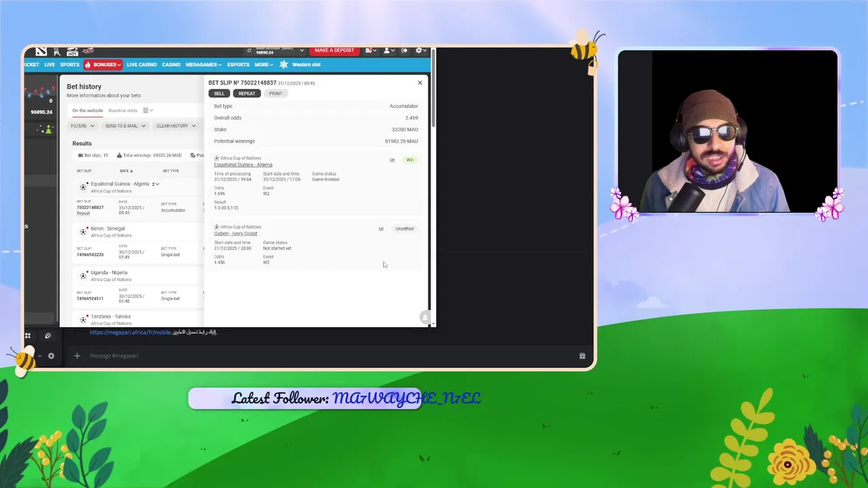This screenshot has height=488, width=868.
Task: Click the PRINT button on bet slip
Action: pos(275,94)
